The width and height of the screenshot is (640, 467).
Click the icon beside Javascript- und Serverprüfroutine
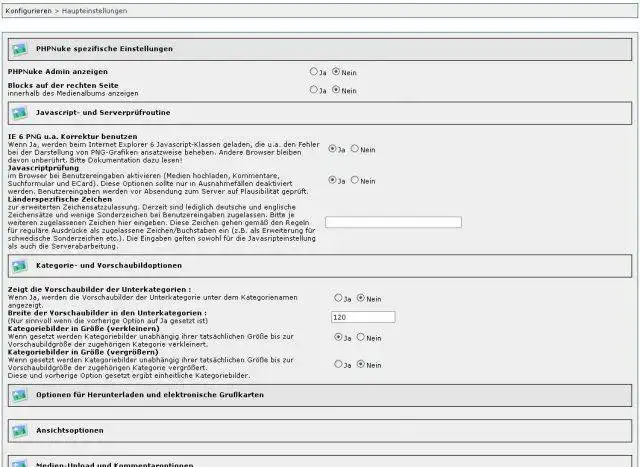coord(20,113)
